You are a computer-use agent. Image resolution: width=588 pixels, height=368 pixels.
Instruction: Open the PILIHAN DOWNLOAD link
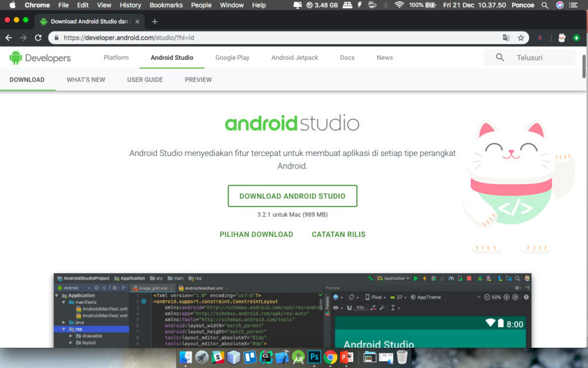coord(257,235)
